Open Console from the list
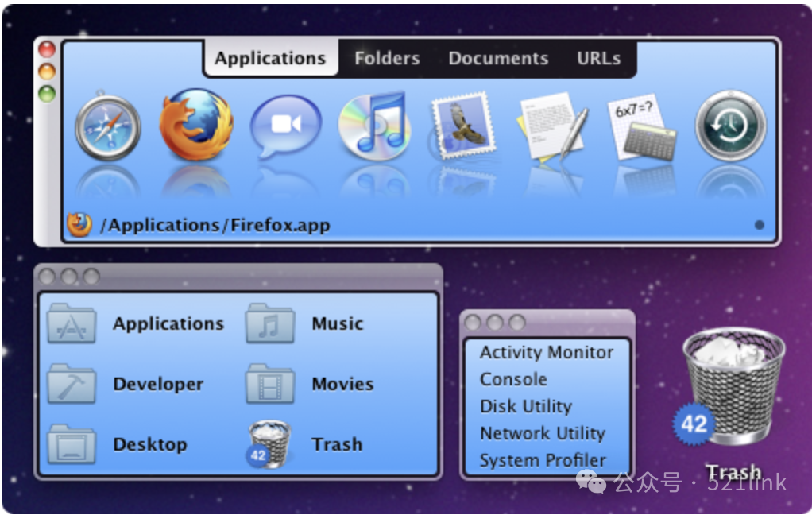Screen dimensions: 812x515 [x=513, y=379]
